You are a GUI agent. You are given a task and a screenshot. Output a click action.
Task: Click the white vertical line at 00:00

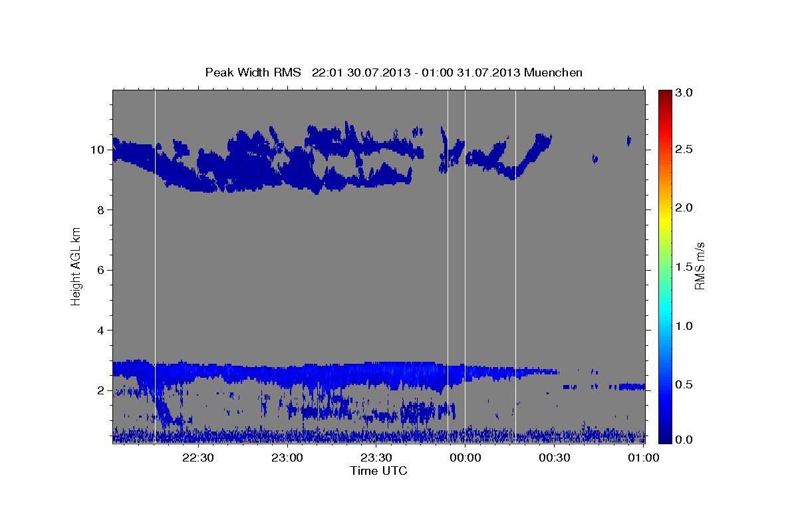(x=465, y=266)
